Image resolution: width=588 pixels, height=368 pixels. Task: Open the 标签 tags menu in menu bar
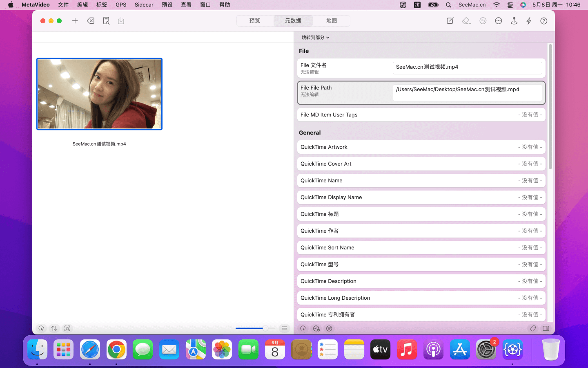click(102, 5)
